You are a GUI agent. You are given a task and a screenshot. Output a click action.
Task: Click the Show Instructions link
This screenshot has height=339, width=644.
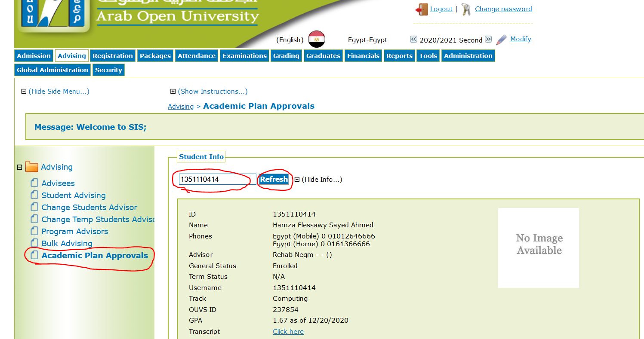pos(213,92)
